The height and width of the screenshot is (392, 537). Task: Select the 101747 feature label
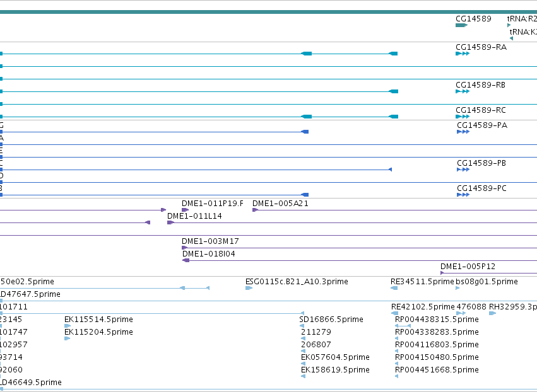pyautogui.click(x=14, y=332)
